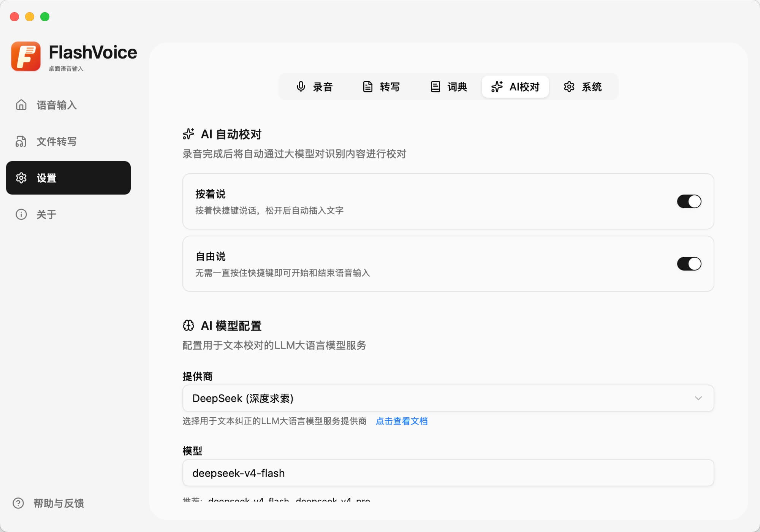
Task: Click the AI 模型配置 heading text
Action: coord(231,326)
